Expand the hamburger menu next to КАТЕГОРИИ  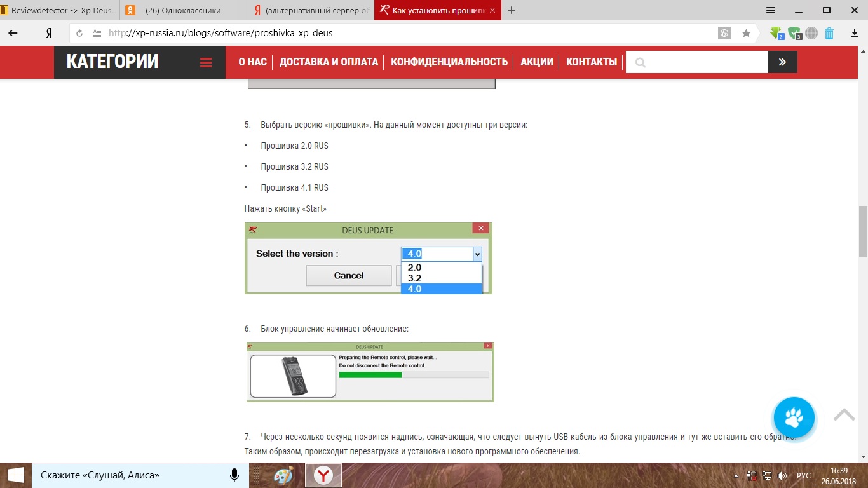click(x=205, y=62)
